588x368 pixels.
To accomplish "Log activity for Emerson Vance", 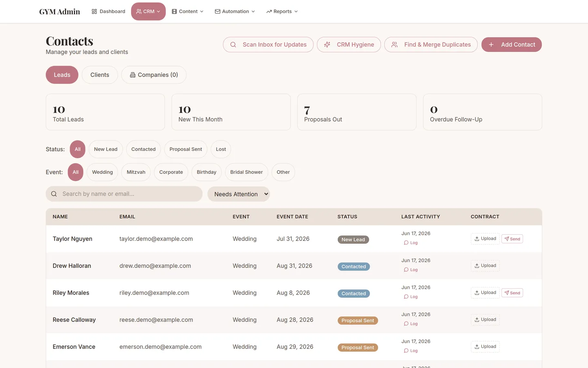I will tap(411, 351).
